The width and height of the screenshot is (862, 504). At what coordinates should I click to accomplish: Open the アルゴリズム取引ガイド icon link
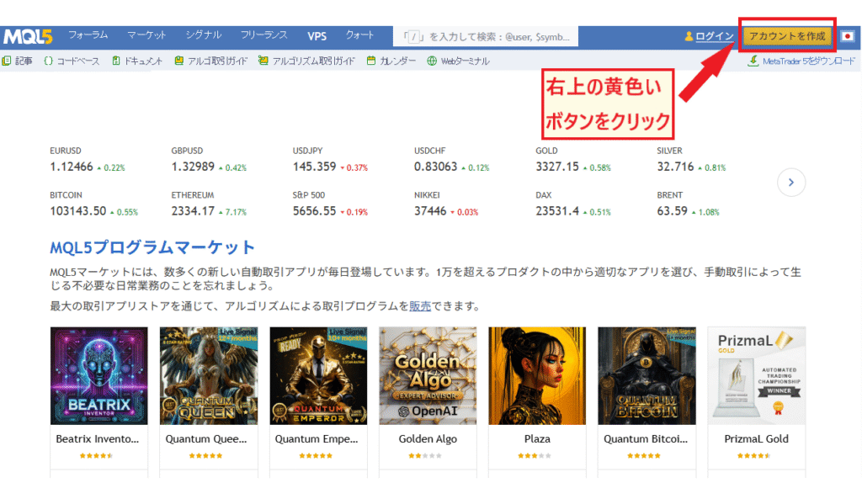pos(306,61)
